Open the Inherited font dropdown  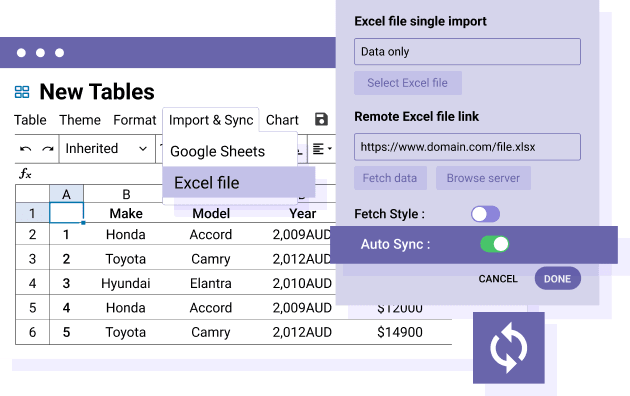pyautogui.click(x=106, y=149)
